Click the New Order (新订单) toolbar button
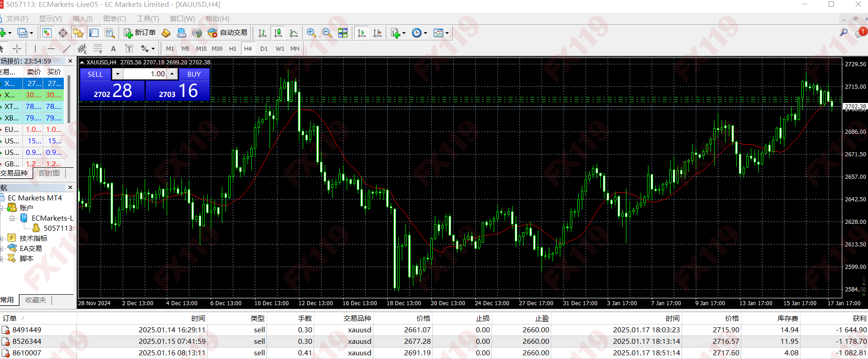Viewport: 868px width, 359px height. coord(140,33)
